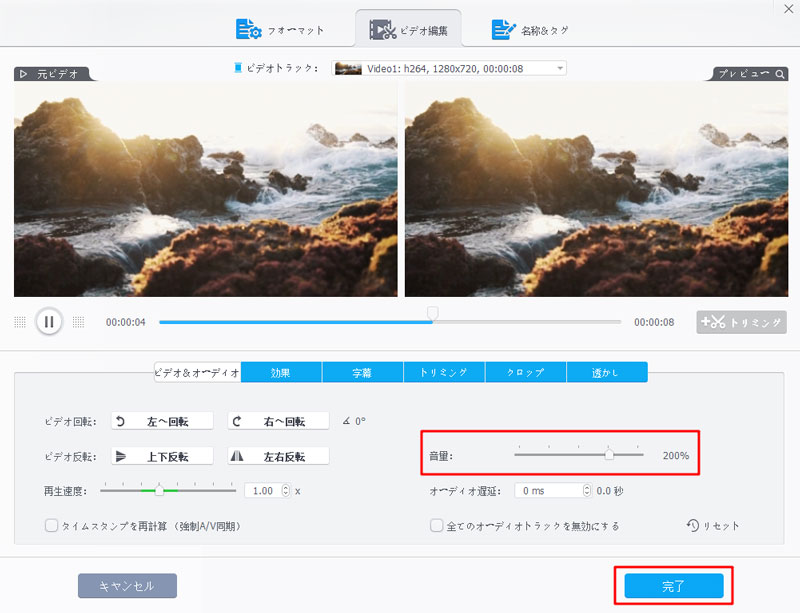Image resolution: width=800 pixels, height=613 pixels.
Task: Click the トリミング scissors button
Action: tap(741, 322)
